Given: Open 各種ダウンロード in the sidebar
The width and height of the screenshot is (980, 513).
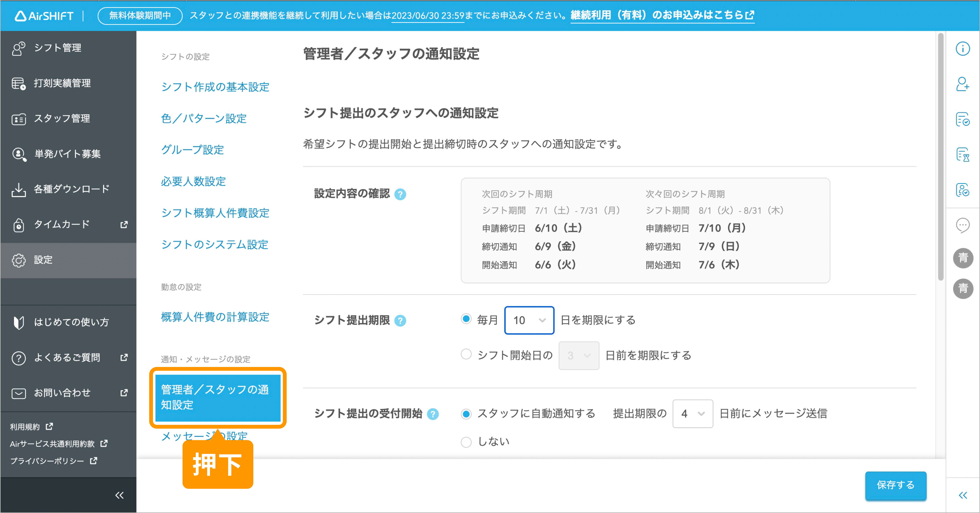Looking at the screenshot, I should click(69, 189).
